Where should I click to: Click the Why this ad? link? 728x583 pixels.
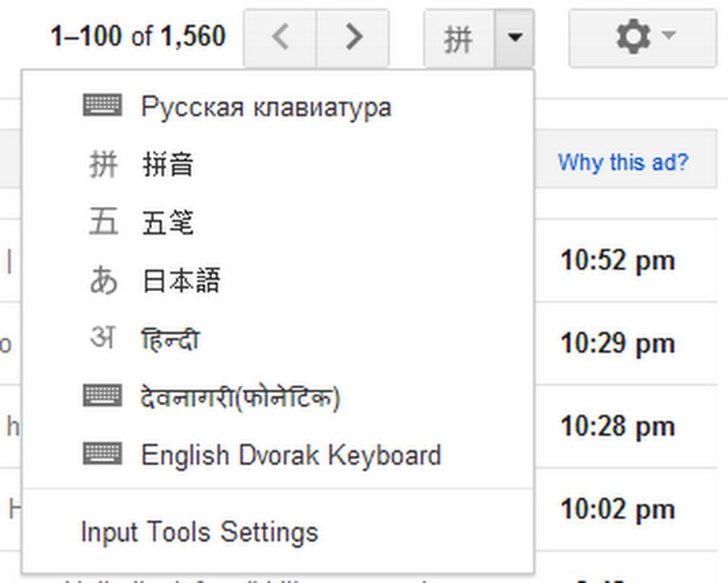623,162
